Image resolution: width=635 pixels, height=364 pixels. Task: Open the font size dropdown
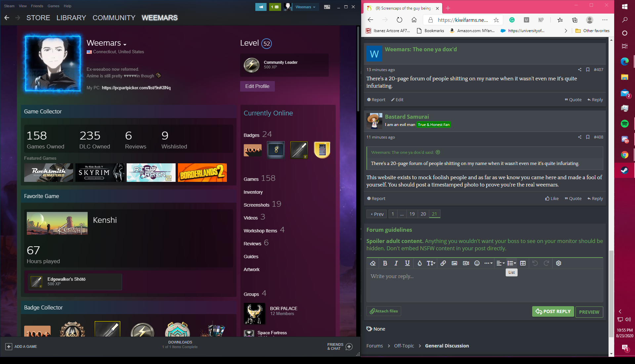pyautogui.click(x=431, y=263)
